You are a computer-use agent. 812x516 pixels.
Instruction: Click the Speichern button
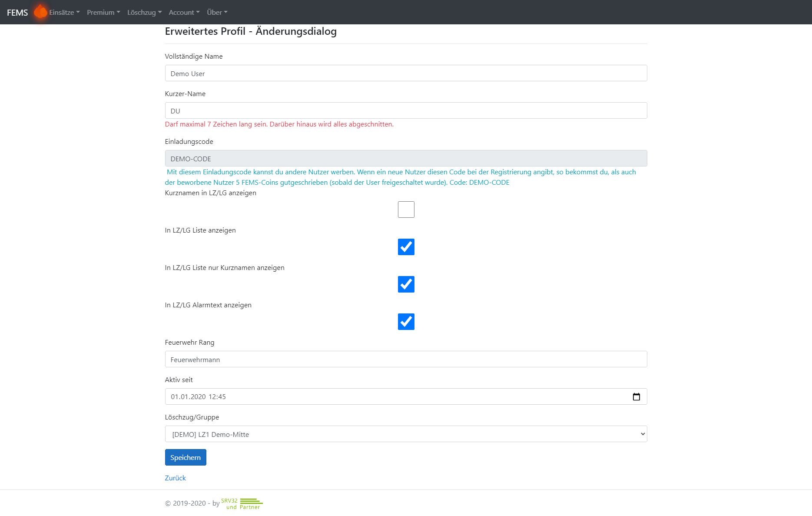(186, 457)
